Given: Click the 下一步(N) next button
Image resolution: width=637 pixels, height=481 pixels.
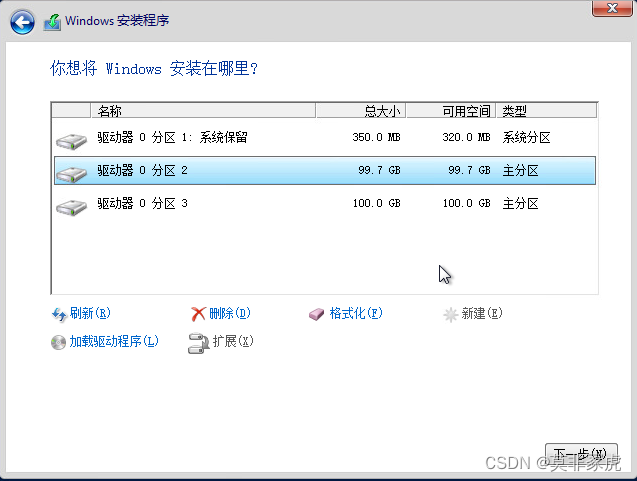Looking at the screenshot, I should tap(581, 454).
